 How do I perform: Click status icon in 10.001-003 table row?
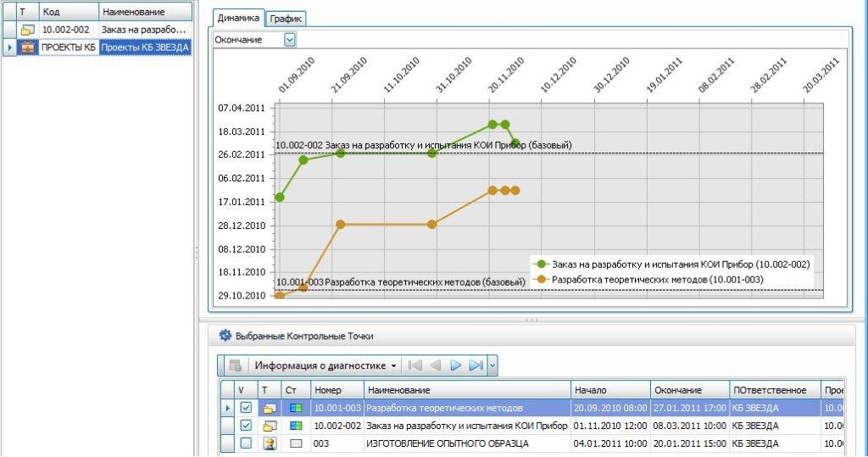(296, 409)
